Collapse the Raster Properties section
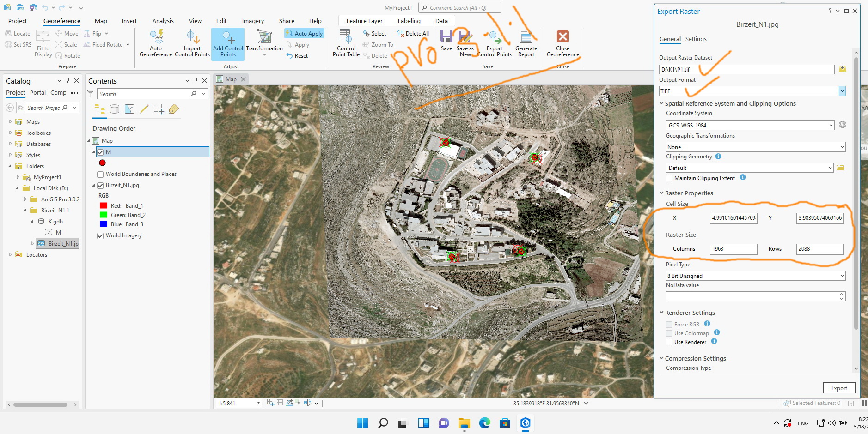This screenshot has height=434, width=868. (x=661, y=193)
